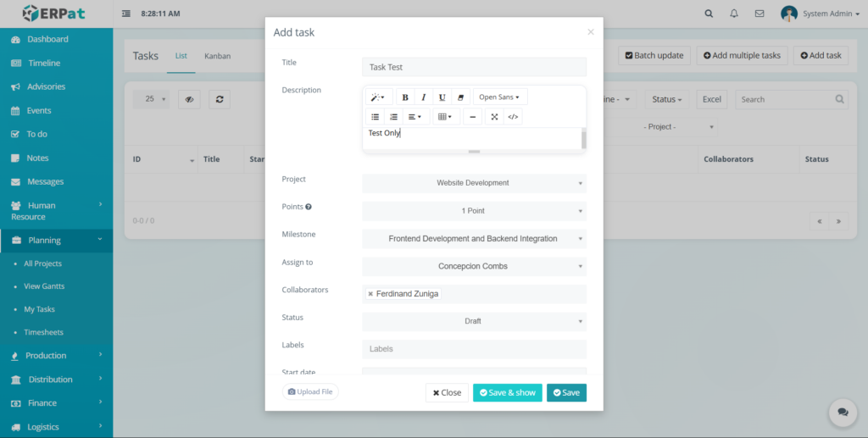
Task: Click the Points help question icon
Action: tap(309, 207)
